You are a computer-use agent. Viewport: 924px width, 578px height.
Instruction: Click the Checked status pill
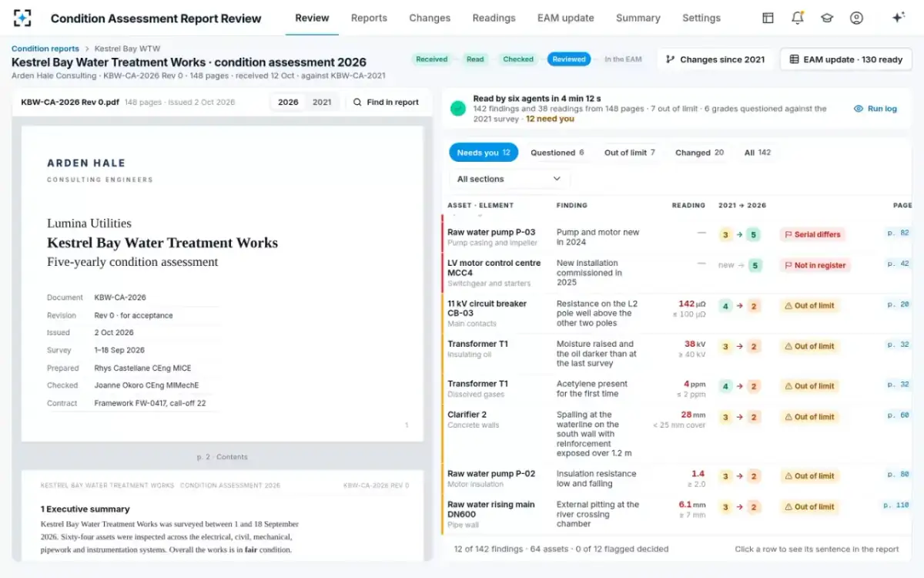(518, 59)
